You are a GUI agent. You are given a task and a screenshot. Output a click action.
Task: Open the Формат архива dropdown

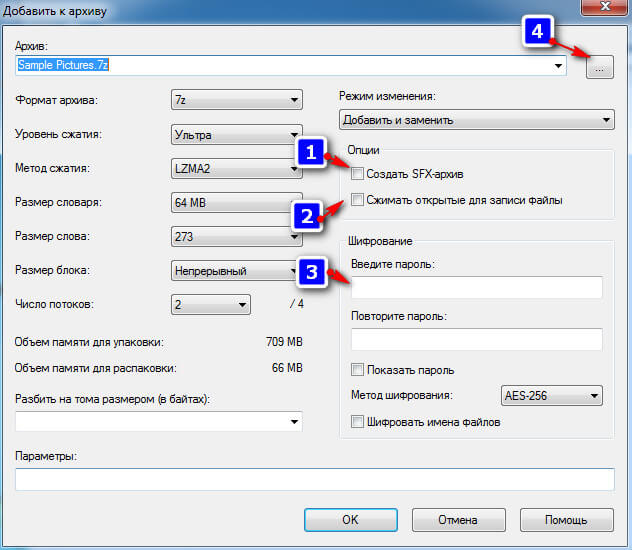pyautogui.click(x=237, y=100)
